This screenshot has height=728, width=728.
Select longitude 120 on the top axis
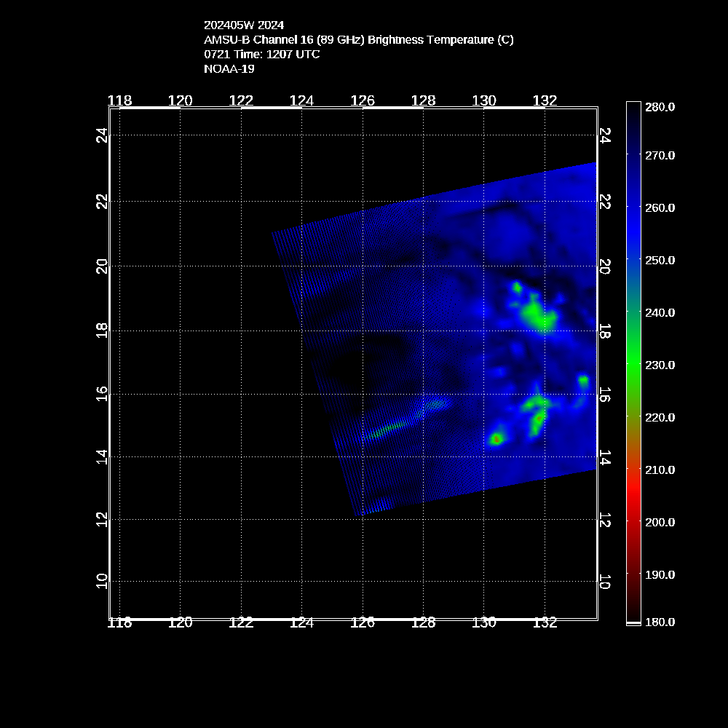(x=180, y=100)
